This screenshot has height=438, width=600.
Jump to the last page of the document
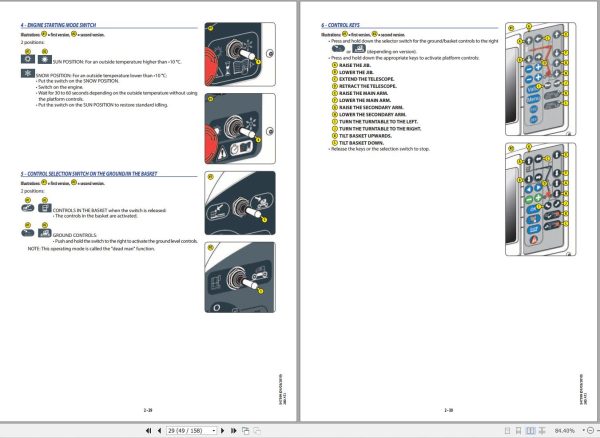click(x=233, y=431)
